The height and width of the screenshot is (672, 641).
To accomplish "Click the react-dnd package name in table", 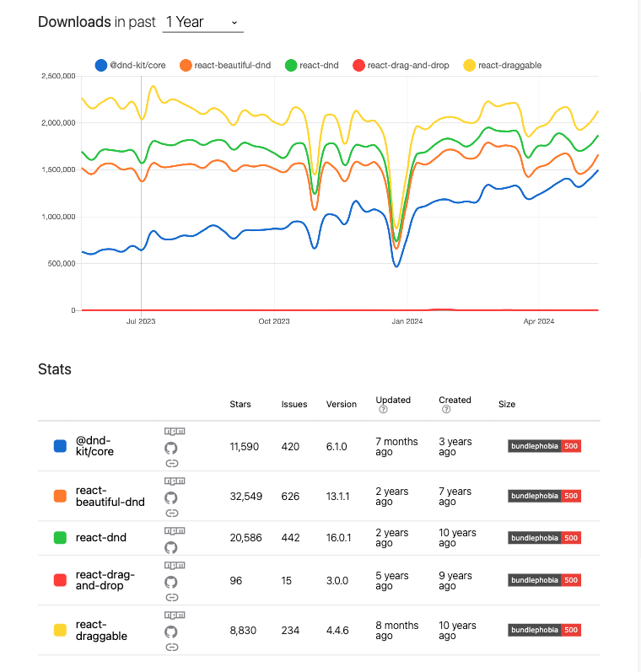I will click(x=100, y=537).
